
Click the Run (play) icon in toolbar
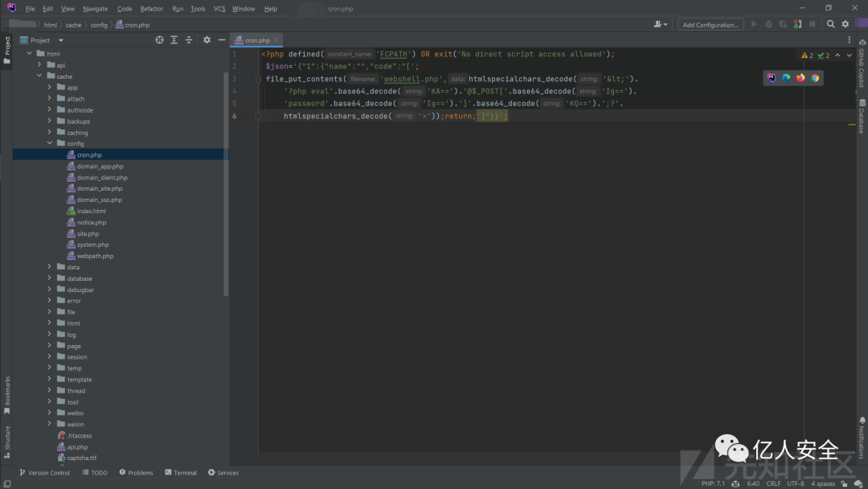click(754, 24)
